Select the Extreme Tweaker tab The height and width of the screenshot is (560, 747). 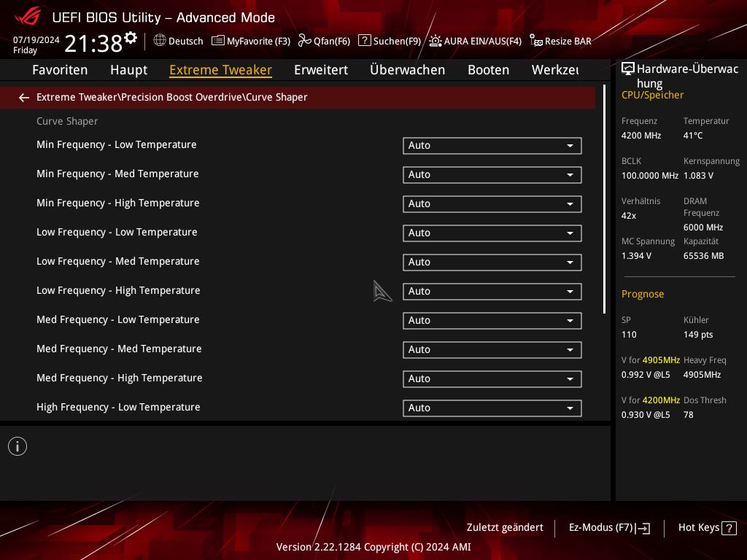click(220, 70)
